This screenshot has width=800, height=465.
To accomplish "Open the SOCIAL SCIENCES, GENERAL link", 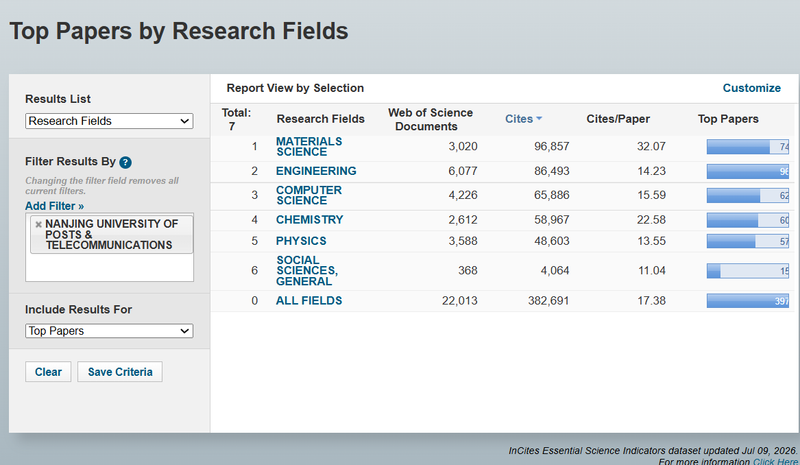I will (x=307, y=271).
